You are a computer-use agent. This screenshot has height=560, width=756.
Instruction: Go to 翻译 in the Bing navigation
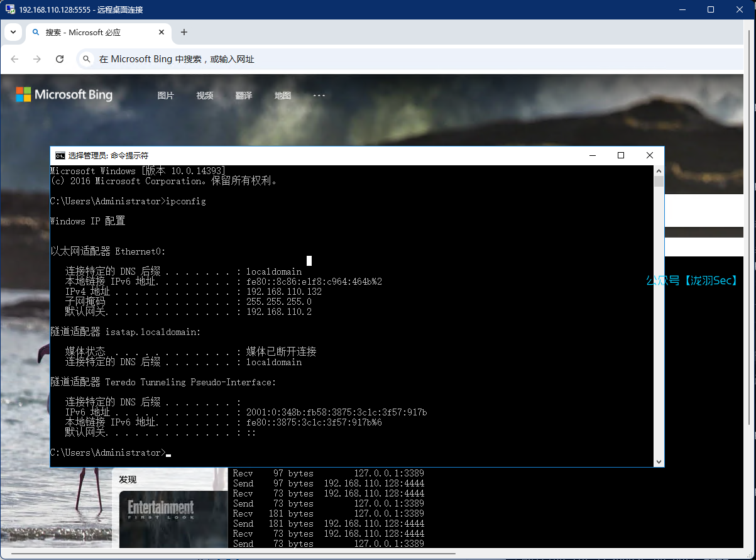tap(244, 96)
